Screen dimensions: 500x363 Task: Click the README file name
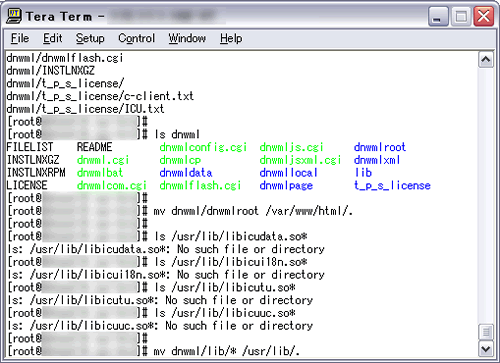click(x=94, y=147)
